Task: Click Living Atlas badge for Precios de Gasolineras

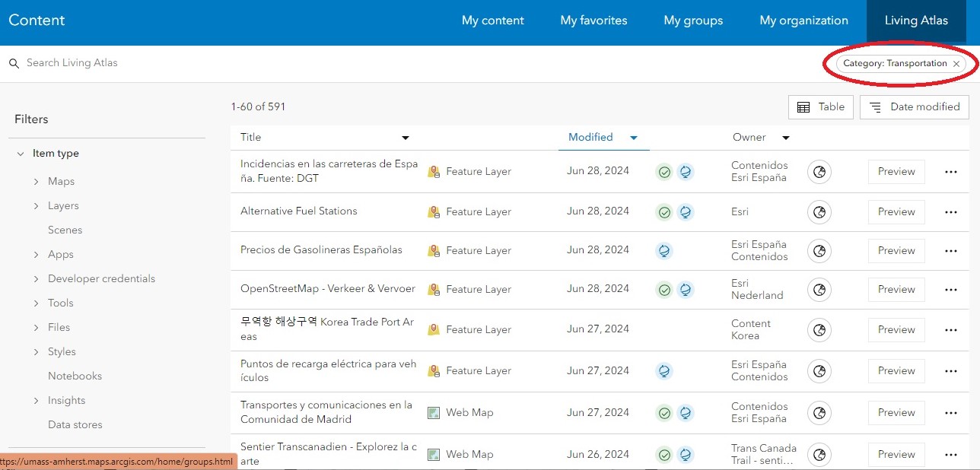Action: tap(664, 251)
